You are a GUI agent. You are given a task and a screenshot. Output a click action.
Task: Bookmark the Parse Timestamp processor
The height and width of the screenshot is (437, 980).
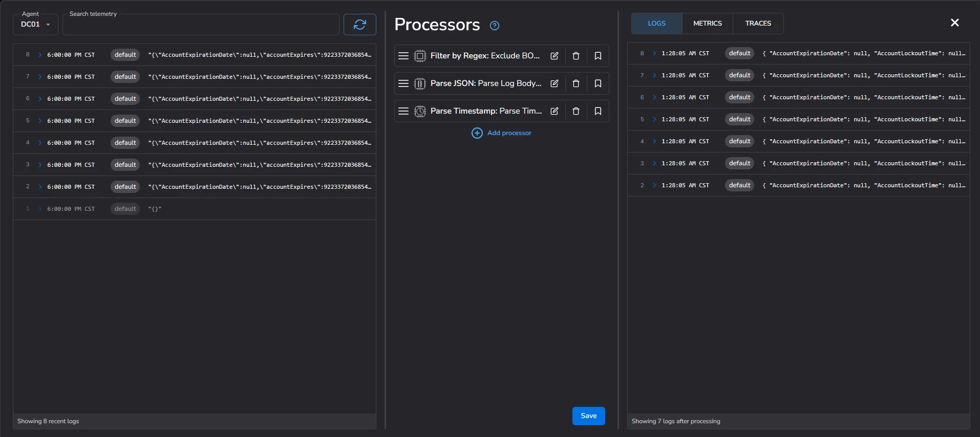point(598,111)
